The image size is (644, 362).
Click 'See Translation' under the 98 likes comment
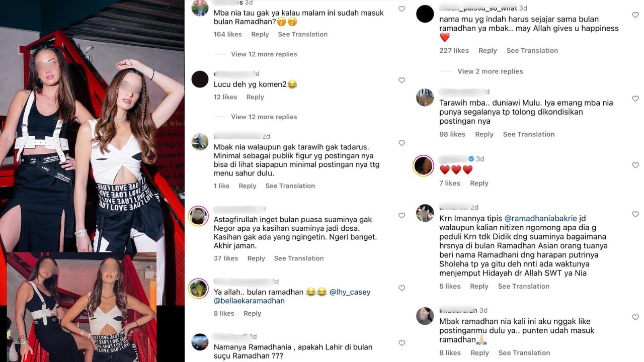[529, 134]
